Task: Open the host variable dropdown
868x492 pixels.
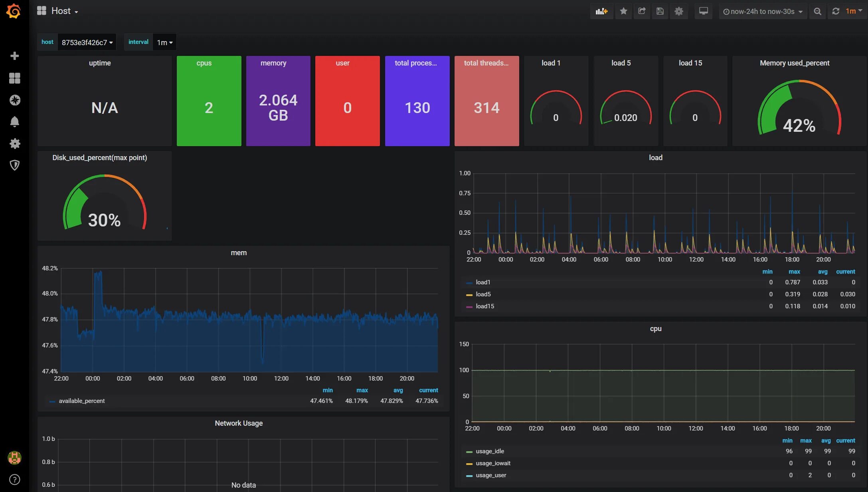Action: (87, 42)
